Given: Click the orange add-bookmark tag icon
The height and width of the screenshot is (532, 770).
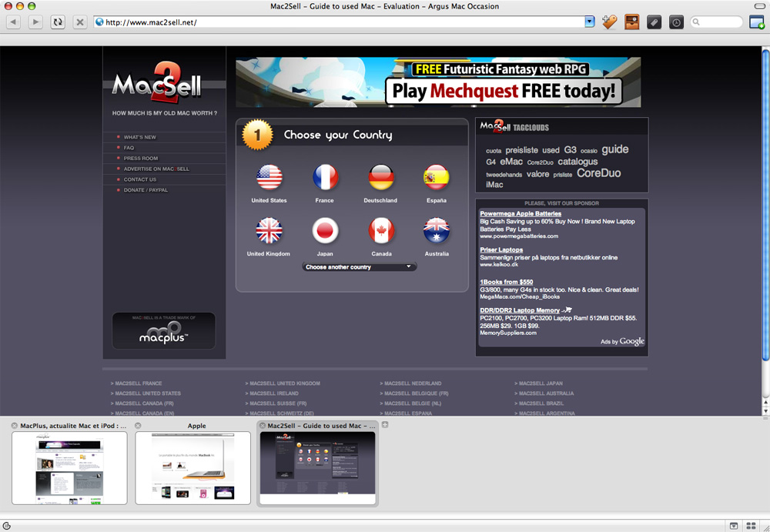Looking at the screenshot, I should pos(609,22).
